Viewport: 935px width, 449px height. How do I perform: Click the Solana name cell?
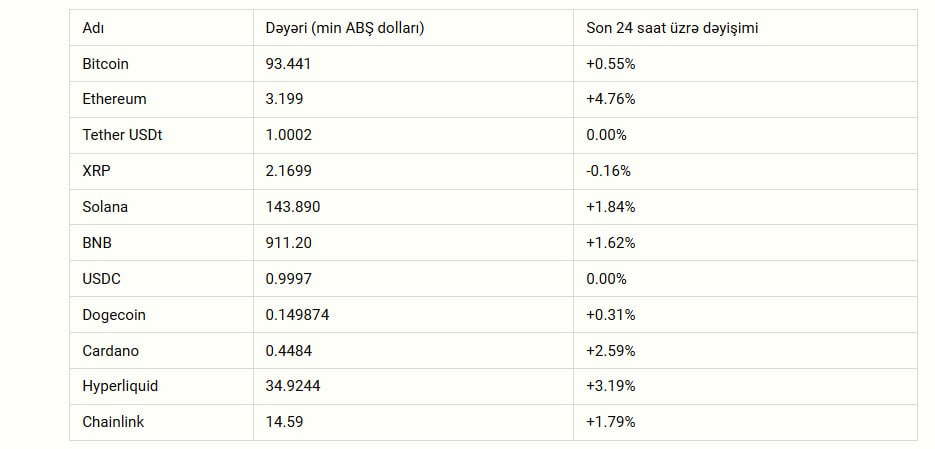click(x=105, y=207)
